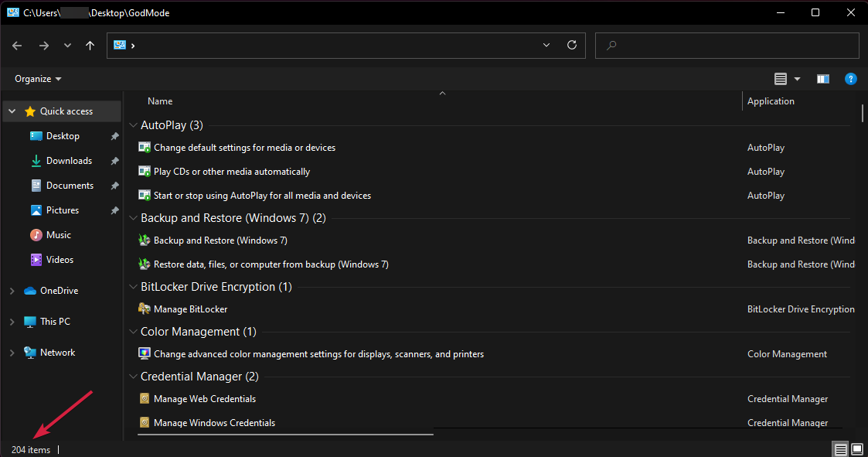
Task: Click the vertical scrollbar thumb
Action: coord(863,113)
